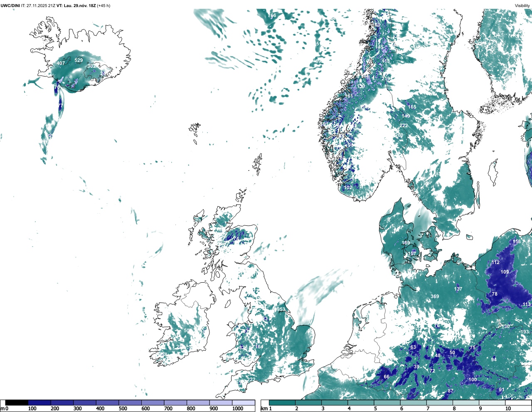Image resolution: width=532 pixels, height=412 pixels.
Task: Click the '157' value over Denmark
Action: pyautogui.click(x=411, y=254)
